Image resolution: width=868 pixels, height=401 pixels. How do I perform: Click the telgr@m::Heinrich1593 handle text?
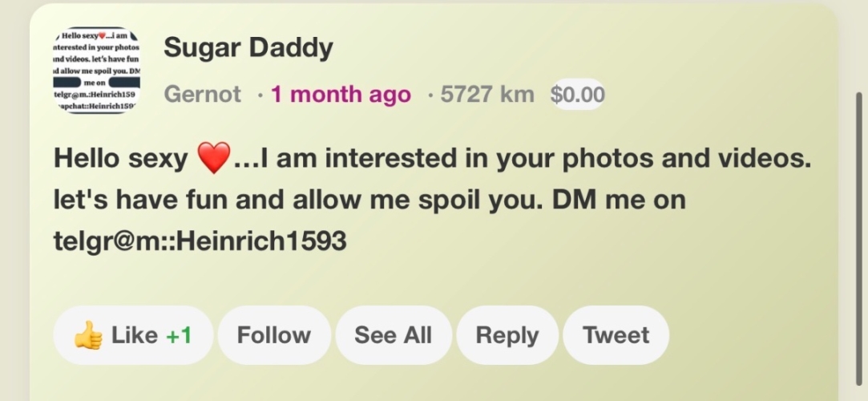click(200, 241)
